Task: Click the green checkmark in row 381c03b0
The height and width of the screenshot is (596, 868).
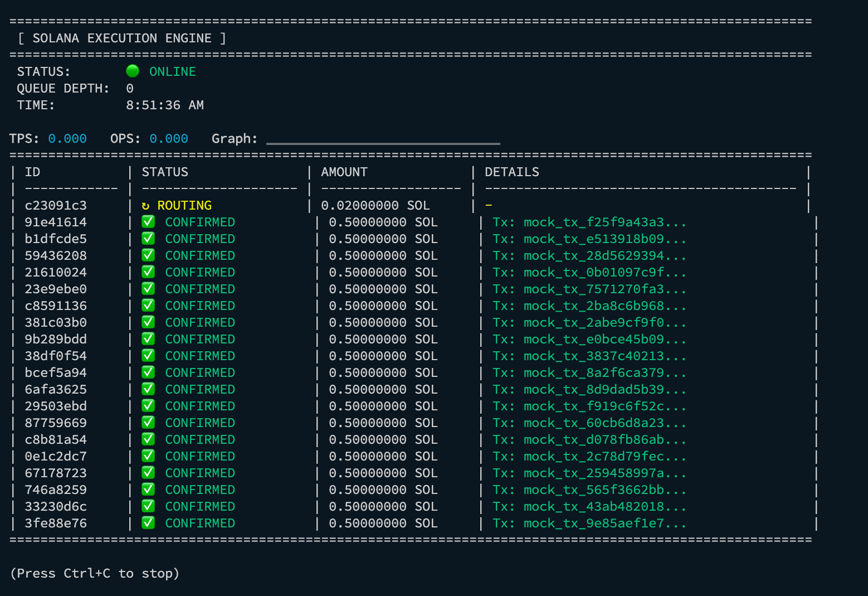Action: coord(148,322)
